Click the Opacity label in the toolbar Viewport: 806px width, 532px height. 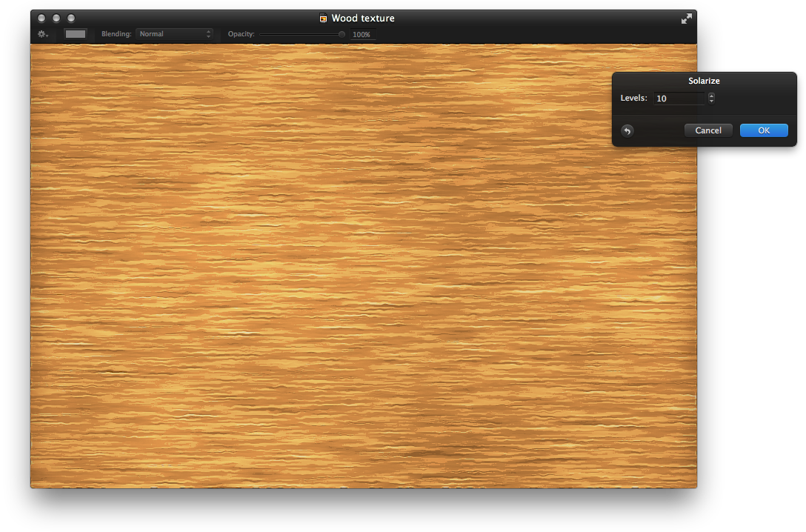(x=241, y=34)
